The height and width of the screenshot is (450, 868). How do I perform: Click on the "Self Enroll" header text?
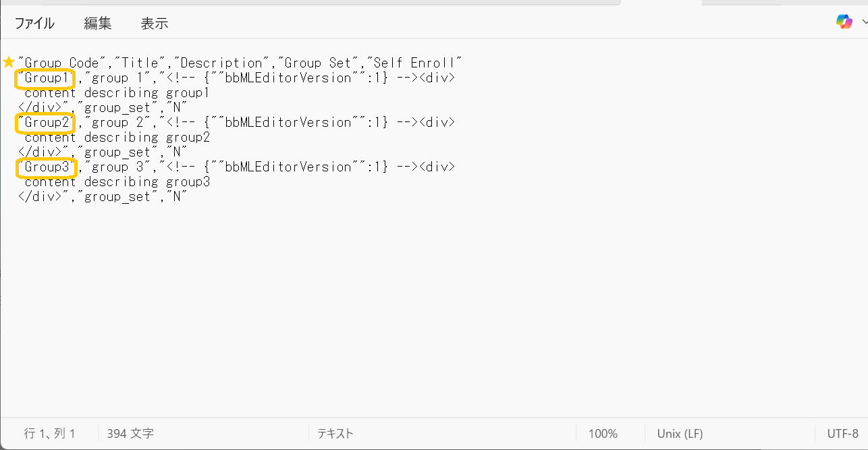pyautogui.click(x=414, y=63)
